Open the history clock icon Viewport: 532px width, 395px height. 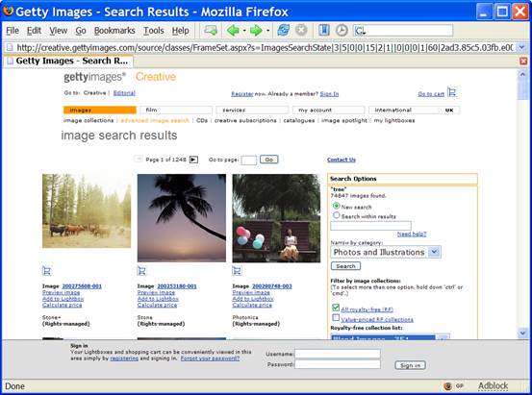click(342, 31)
